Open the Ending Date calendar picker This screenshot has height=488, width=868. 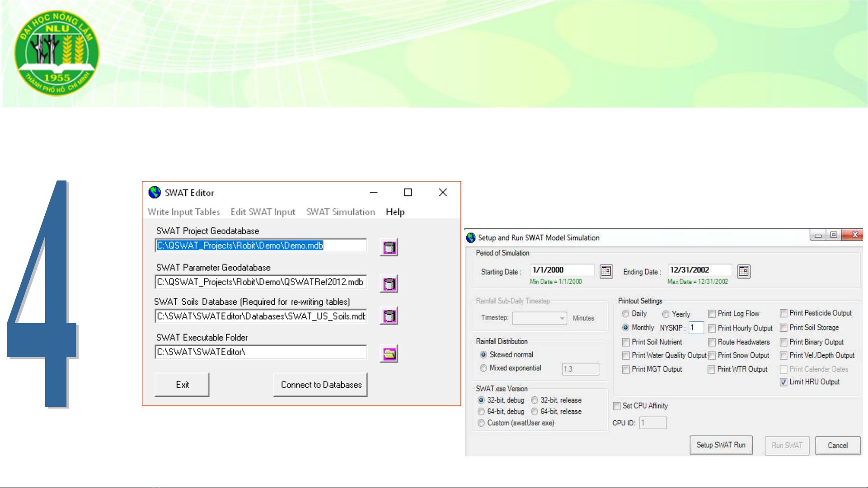[x=744, y=271]
